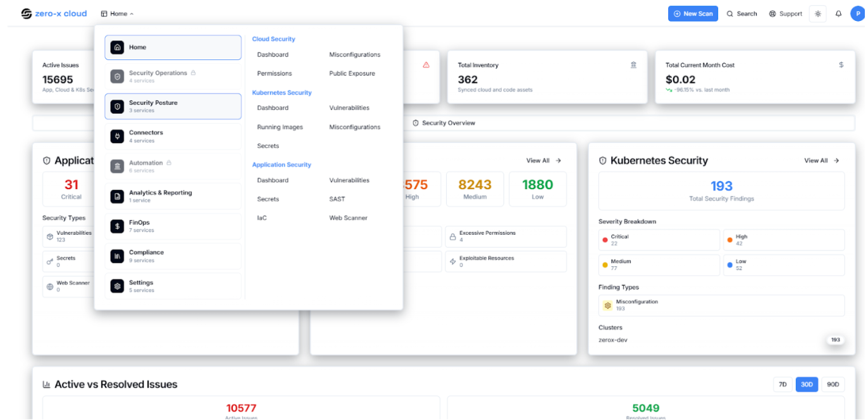The width and height of the screenshot is (868, 420).
Task: Open Application Security Vulnerabilities link
Action: click(x=349, y=180)
